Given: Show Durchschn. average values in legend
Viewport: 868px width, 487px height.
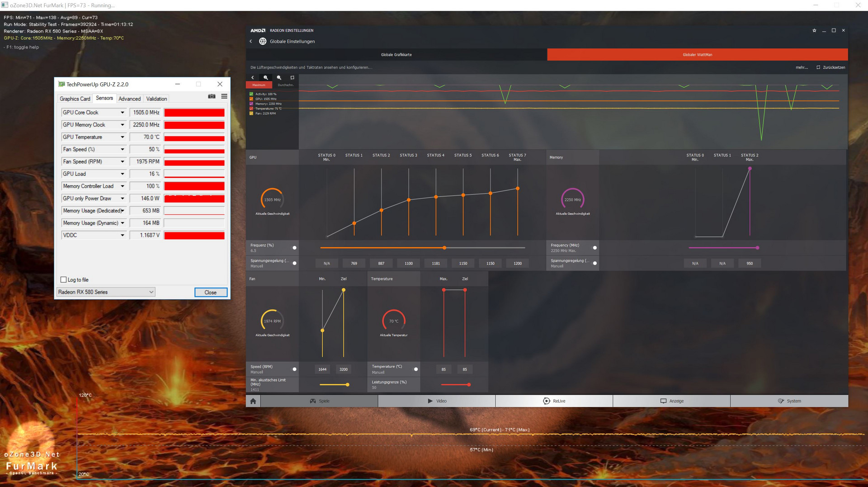Looking at the screenshot, I should (x=285, y=85).
